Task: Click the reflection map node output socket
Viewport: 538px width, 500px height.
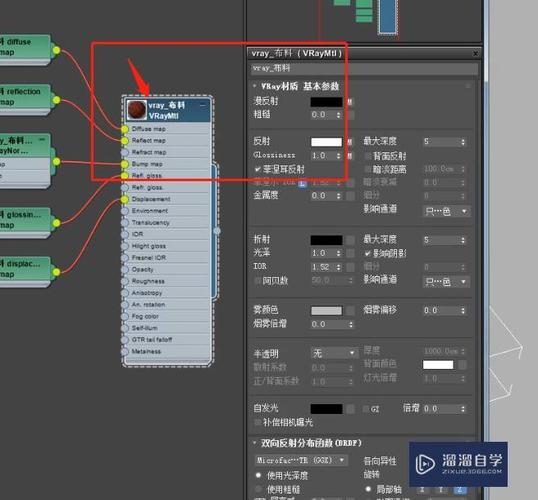Action: (x=57, y=100)
